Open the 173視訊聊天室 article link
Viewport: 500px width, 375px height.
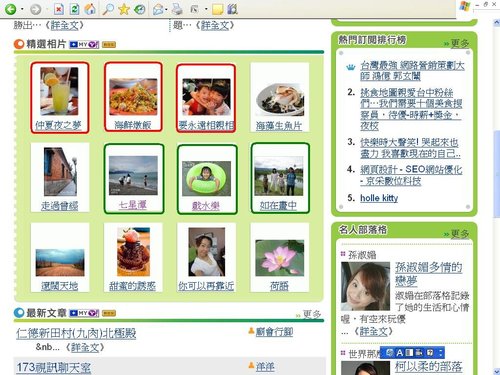pos(54,368)
